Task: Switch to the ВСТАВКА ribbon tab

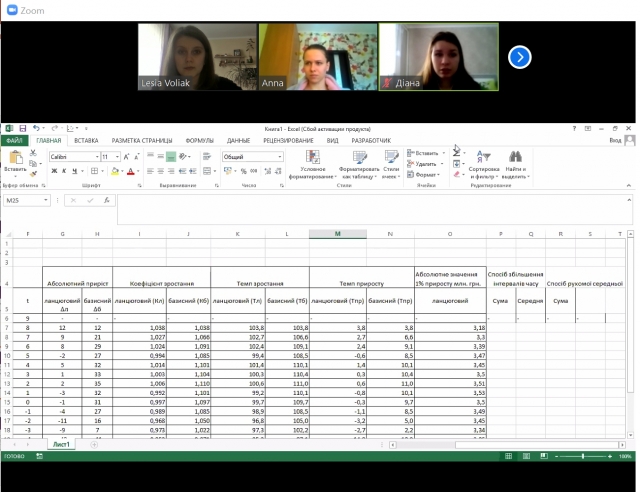Action: [x=86, y=141]
